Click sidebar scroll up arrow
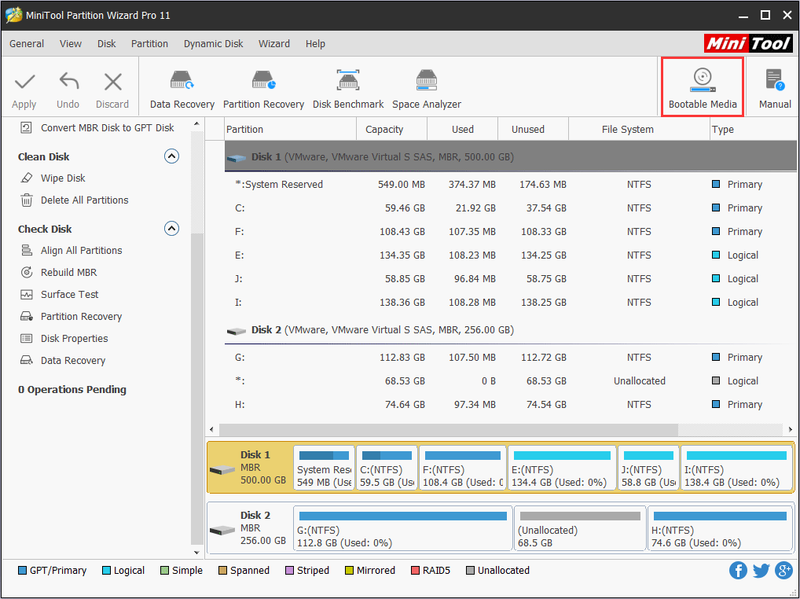The image size is (800, 599). pyautogui.click(x=196, y=124)
